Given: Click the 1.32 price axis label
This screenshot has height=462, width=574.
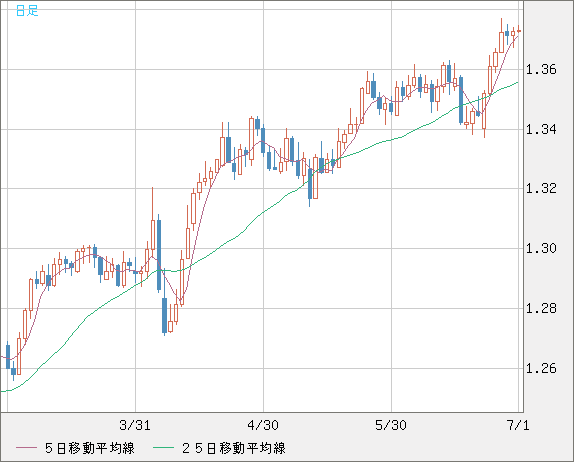Looking at the screenshot, I should [x=541, y=189].
